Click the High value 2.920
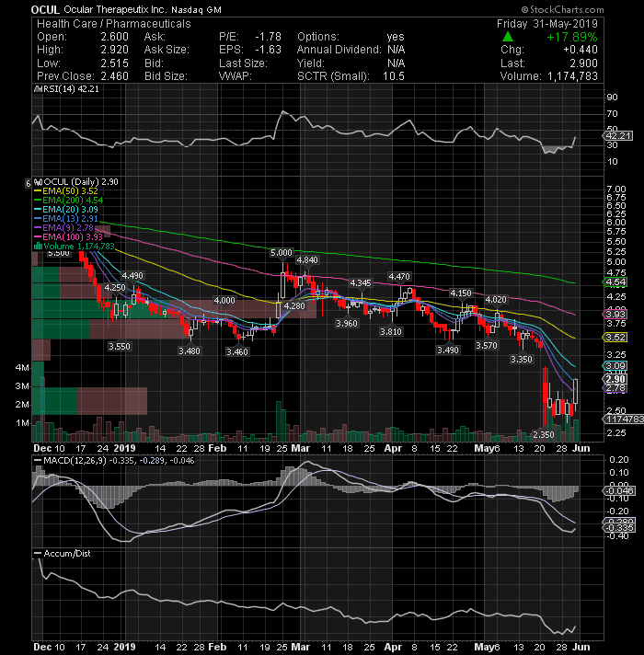This screenshot has height=655, width=644. coord(114,50)
